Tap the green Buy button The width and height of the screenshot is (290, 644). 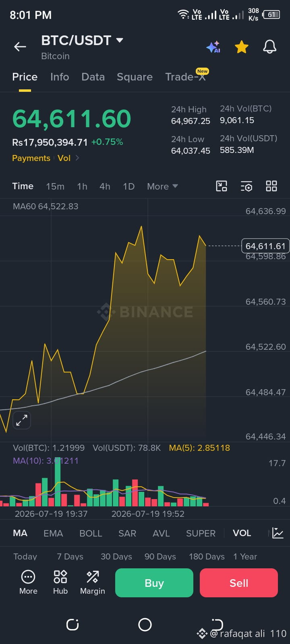point(154,583)
